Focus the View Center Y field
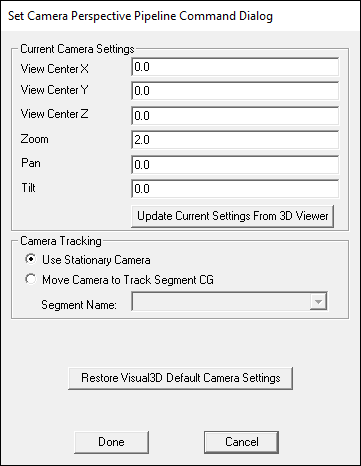Image resolution: width=361 pixels, height=466 pixels. pyautogui.click(x=235, y=91)
